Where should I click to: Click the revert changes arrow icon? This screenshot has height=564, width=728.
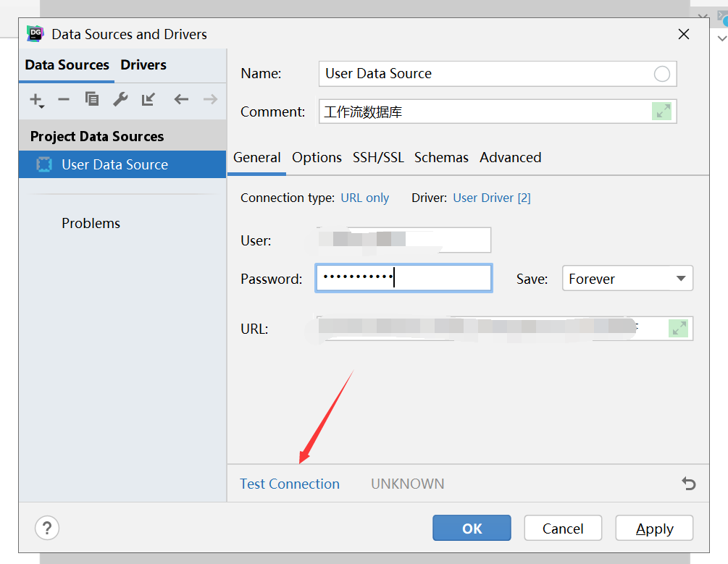[x=689, y=484]
